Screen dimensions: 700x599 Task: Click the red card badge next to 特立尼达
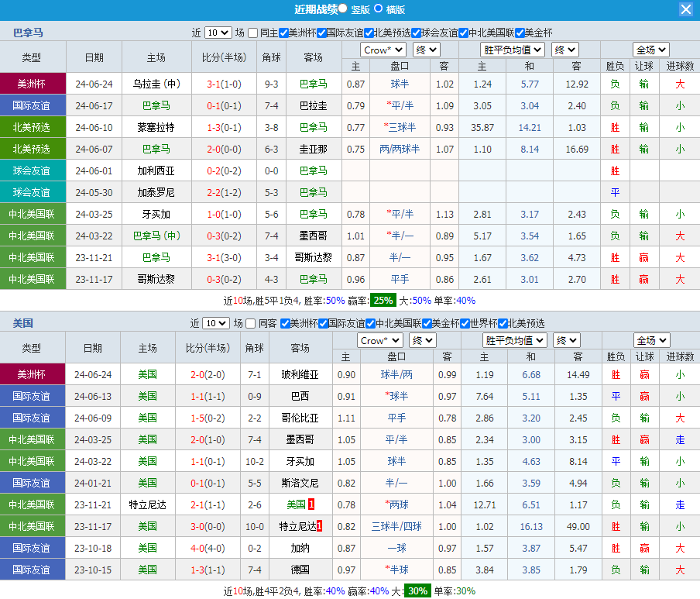(318, 526)
